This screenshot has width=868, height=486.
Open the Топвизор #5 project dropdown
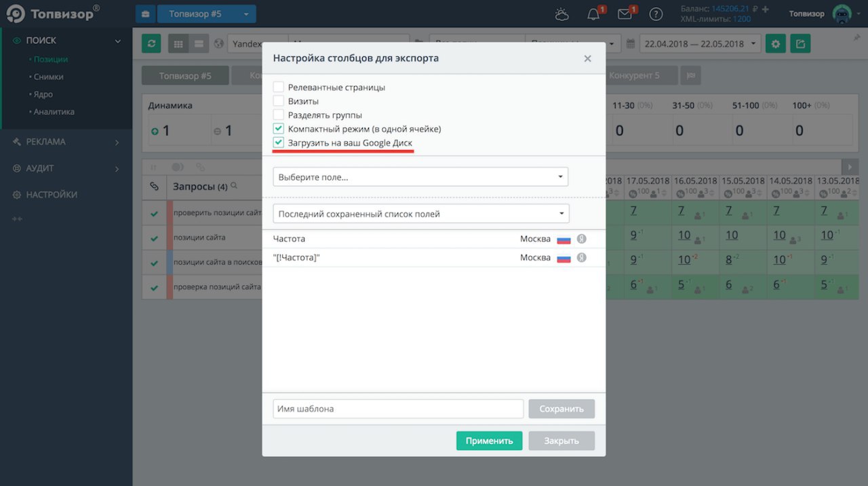point(207,13)
